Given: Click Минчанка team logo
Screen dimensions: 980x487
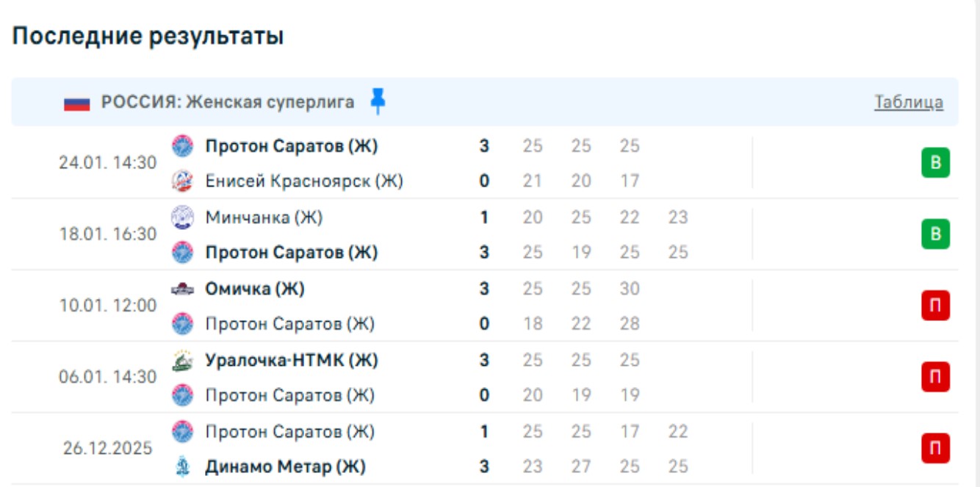Looking at the screenshot, I should tap(182, 217).
